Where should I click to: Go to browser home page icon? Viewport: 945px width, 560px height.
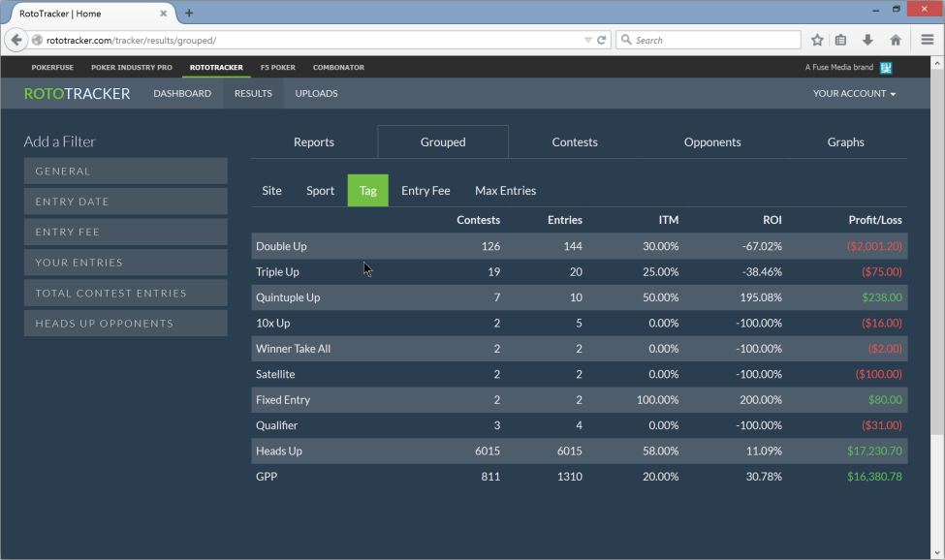pos(896,41)
